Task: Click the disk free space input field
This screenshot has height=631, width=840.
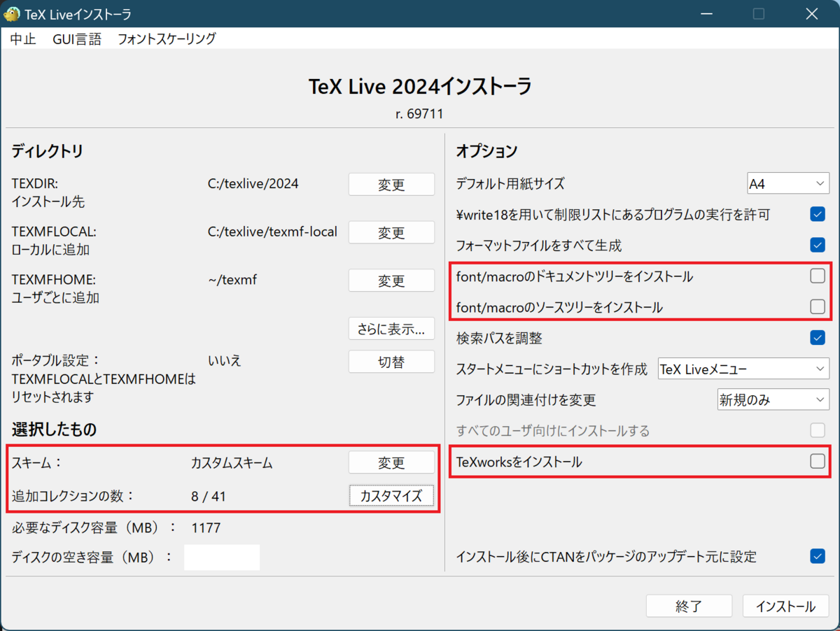Action: tap(222, 557)
